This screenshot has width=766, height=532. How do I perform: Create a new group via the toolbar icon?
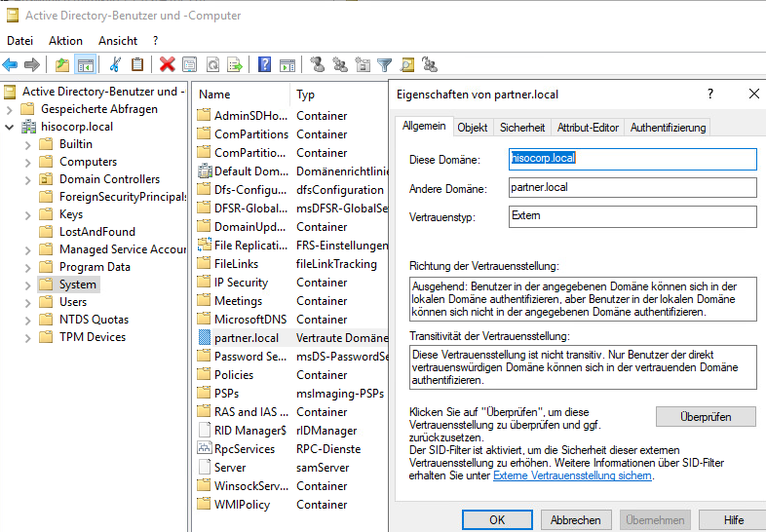click(x=339, y=64)
